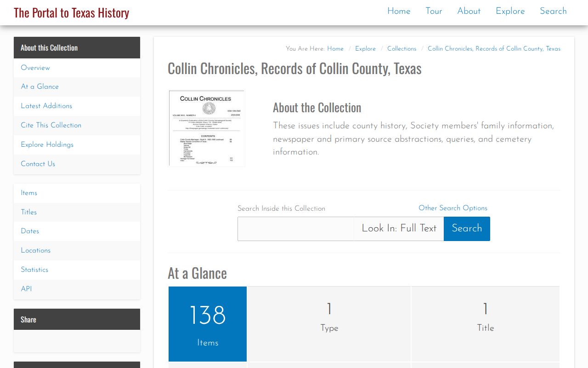Open Other Search Options link
Image resolution: width=588 pixels, height=368 pixels.
[453, 208]
